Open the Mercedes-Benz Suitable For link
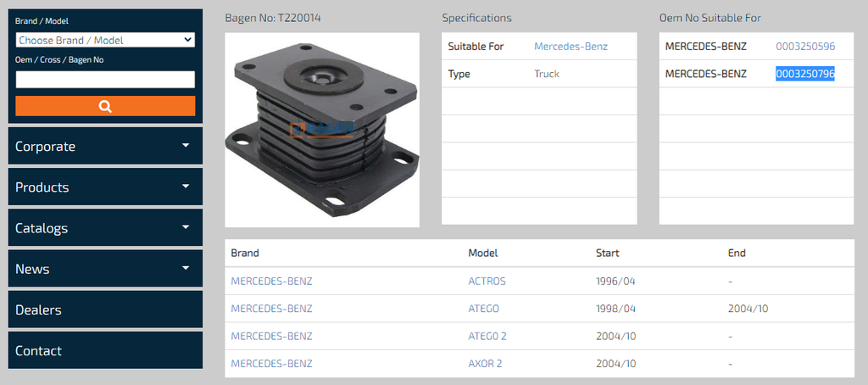868x385 pixels. pyautogui.click(x=570, y=47)
